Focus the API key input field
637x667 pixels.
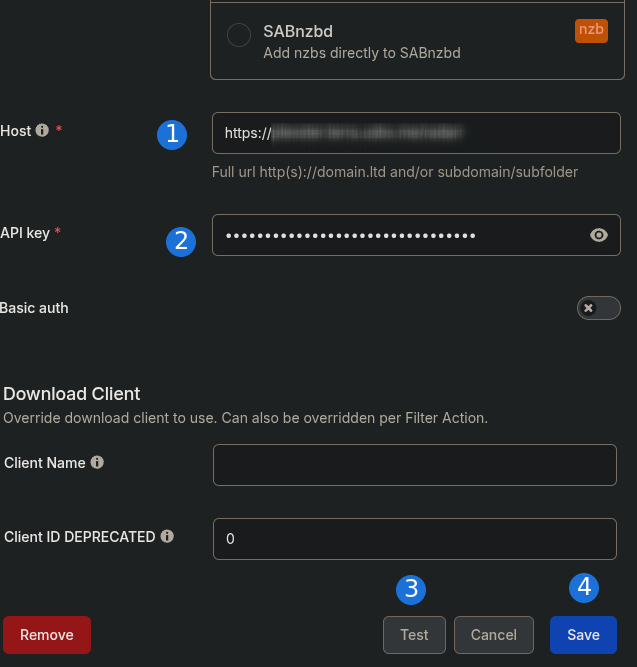416,235
